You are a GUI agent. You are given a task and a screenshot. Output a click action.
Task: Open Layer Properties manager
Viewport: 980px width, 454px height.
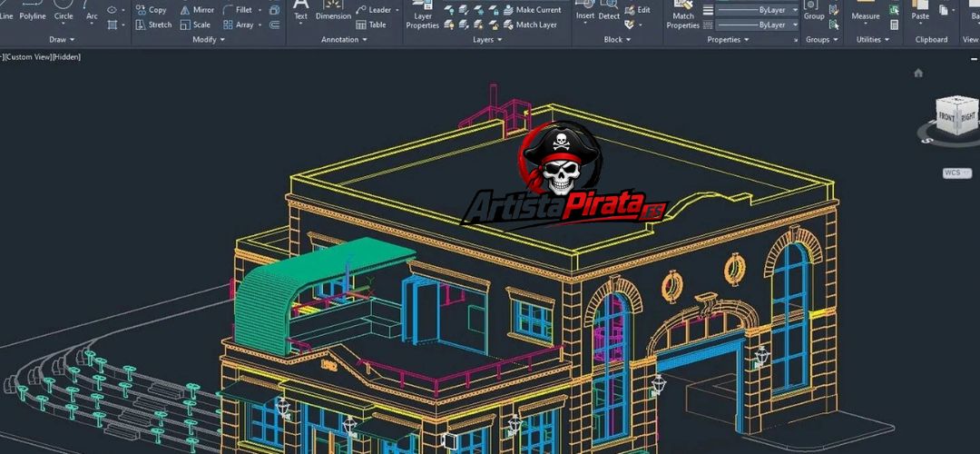[x=423, y=15]
